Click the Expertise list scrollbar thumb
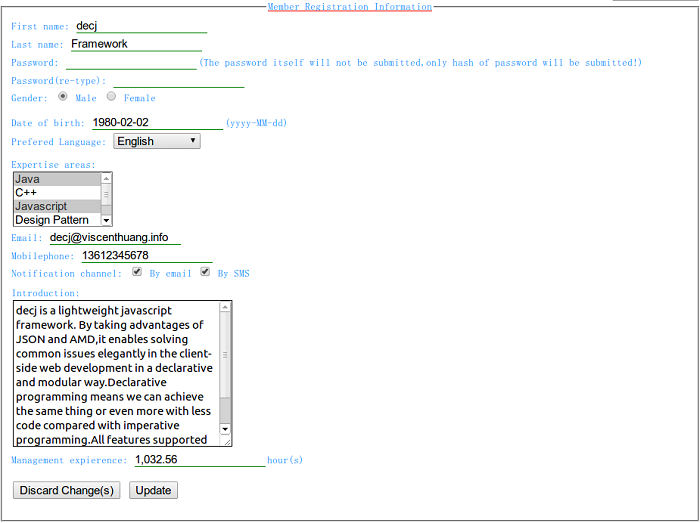Viewport: 700px width, 523px height. pos(106,195)
